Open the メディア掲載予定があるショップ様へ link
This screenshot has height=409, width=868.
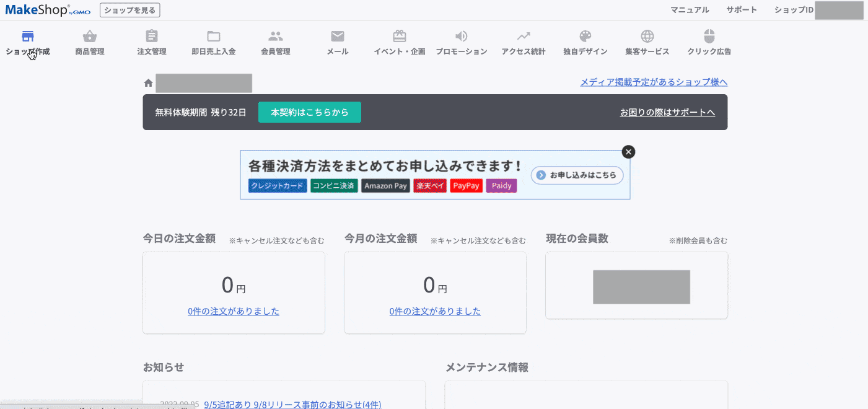[654, 81]
